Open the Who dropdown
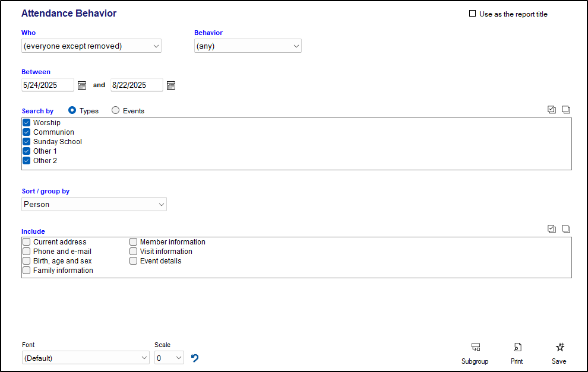588x372 pixels. tap(91, 46)
